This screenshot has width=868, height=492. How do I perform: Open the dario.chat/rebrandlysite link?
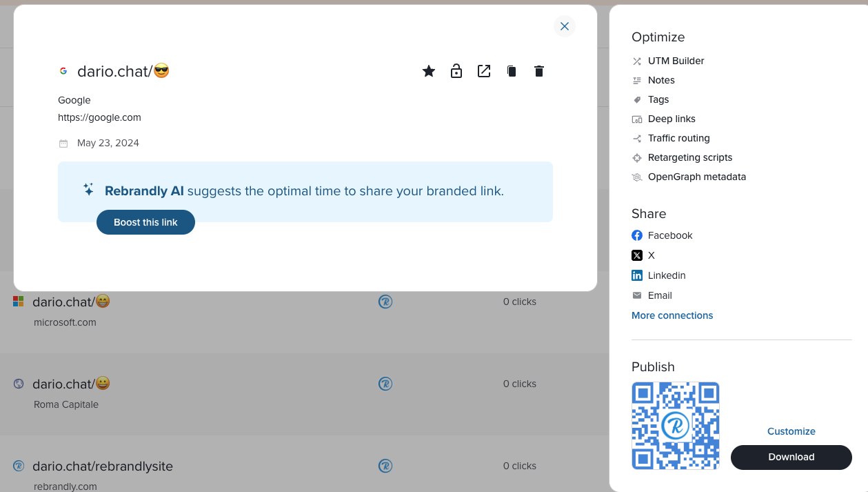[x=103, y=466]
